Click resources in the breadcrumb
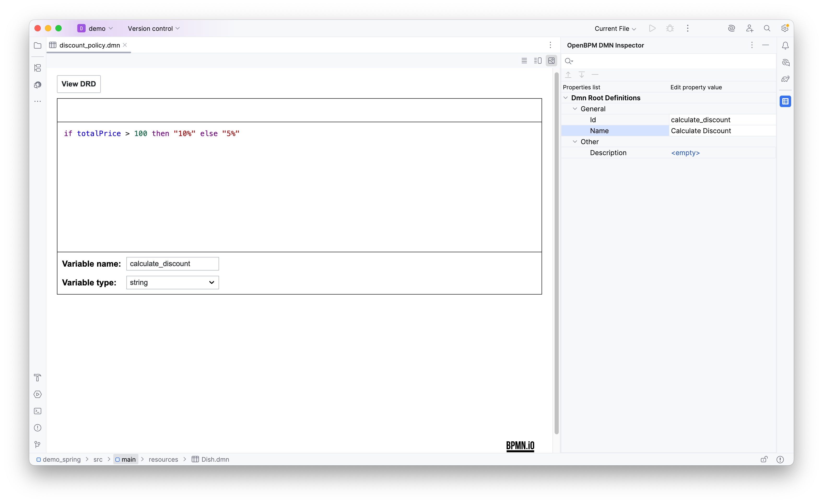Viewport: 823px width, 504px height. pyautogui.click(x=163, y=460)
